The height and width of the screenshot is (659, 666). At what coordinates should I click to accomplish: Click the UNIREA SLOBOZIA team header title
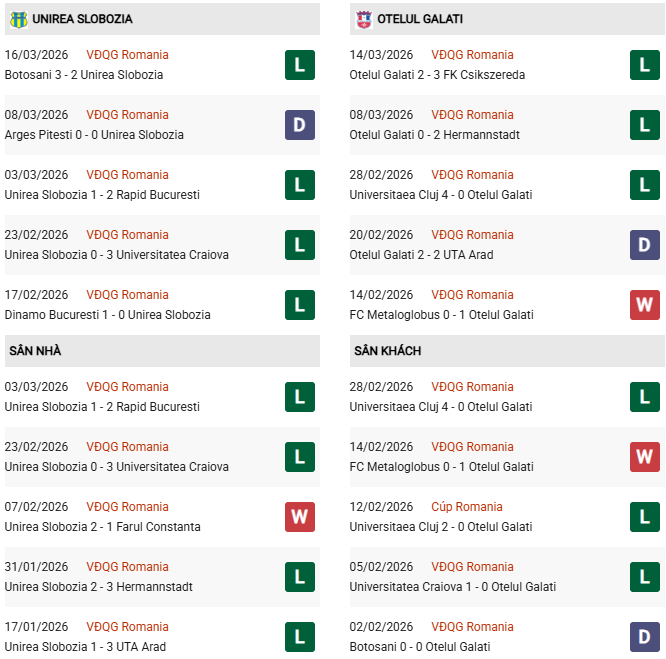[82, 19]
